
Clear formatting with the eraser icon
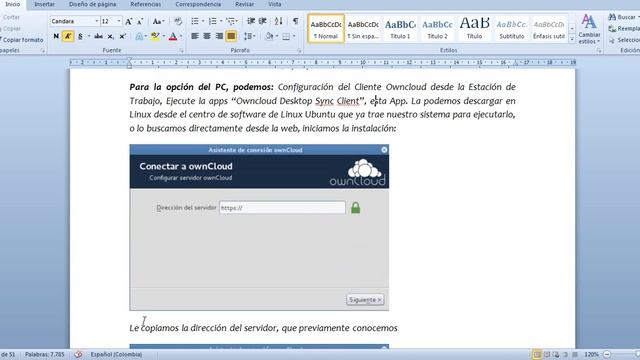[x=178, y=21]
